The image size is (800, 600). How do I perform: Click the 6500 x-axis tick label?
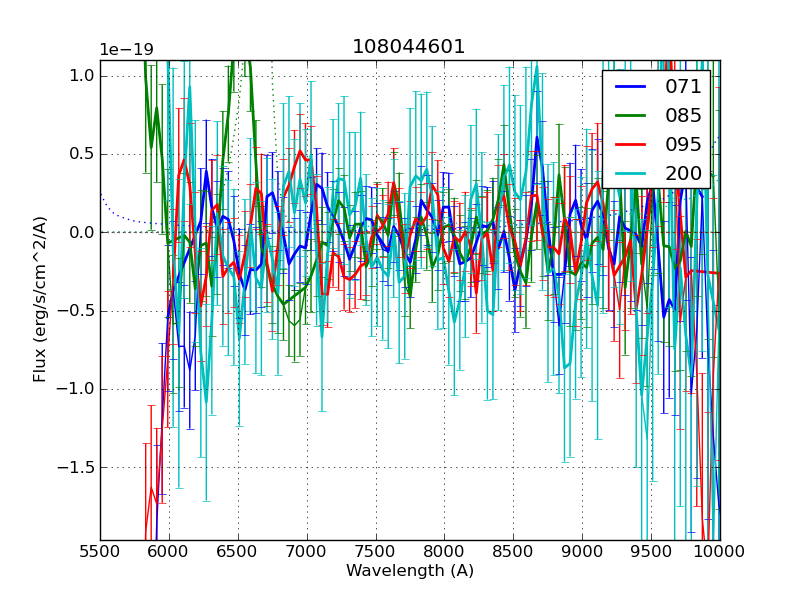238,551
